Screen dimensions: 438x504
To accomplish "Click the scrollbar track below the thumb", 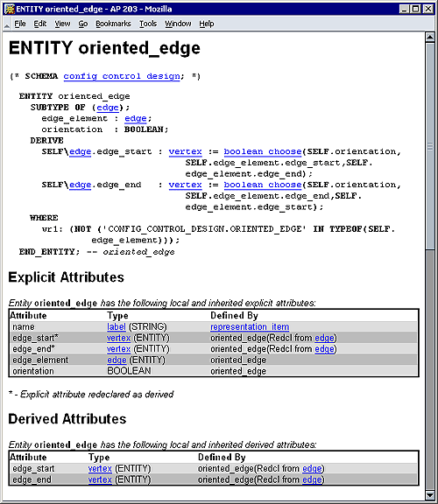I will (x=430, y=369).
